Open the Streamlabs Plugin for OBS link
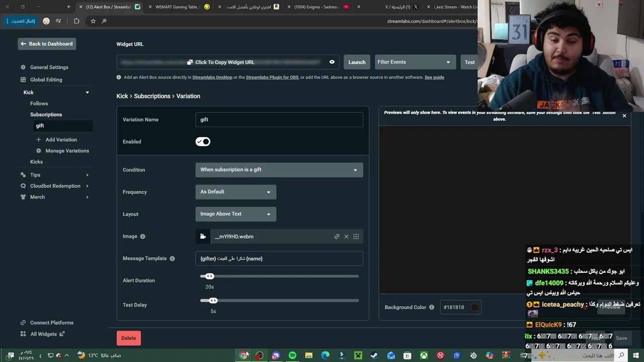Image resolution: width=644 pixels, height=362 pixels. (x=272, y=77)
